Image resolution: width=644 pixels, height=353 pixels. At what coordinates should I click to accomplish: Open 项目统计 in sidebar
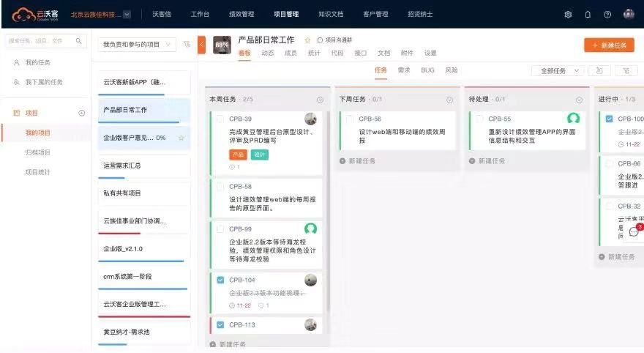click(37, 172)
